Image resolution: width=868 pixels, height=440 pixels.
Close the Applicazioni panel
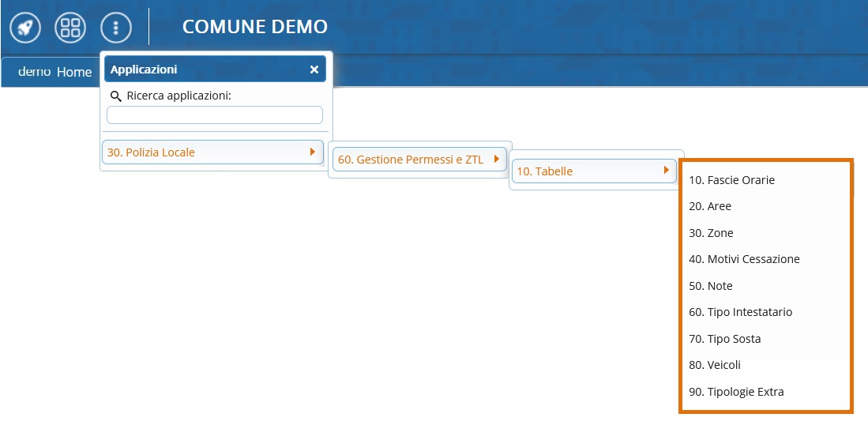pyautogui.click(x=314, y=70)
